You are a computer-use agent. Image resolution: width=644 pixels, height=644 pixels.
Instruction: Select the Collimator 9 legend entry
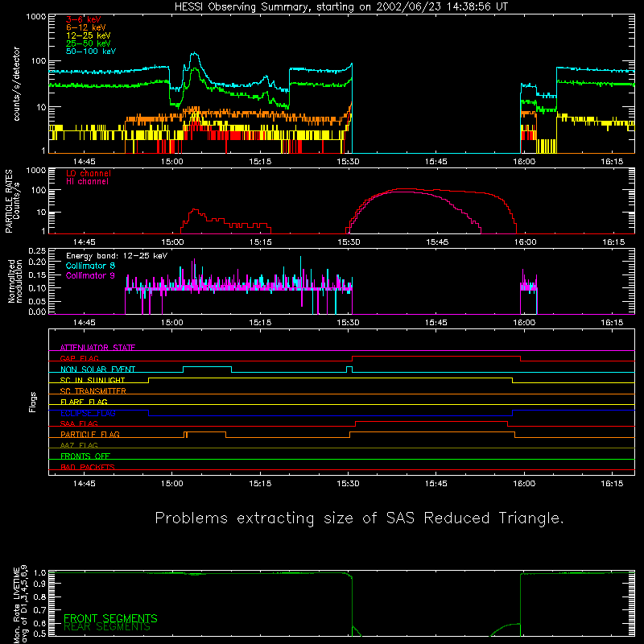[x=90, y=275]
